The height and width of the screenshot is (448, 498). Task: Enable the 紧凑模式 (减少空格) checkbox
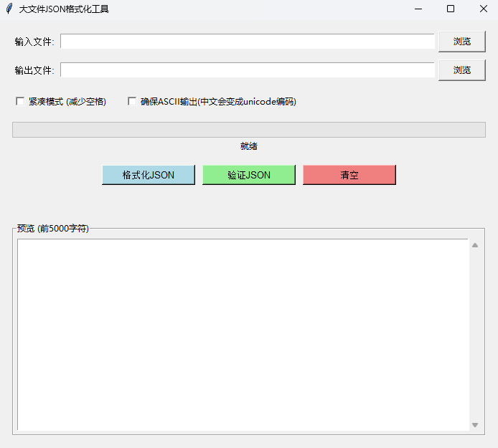click(20, 102)
